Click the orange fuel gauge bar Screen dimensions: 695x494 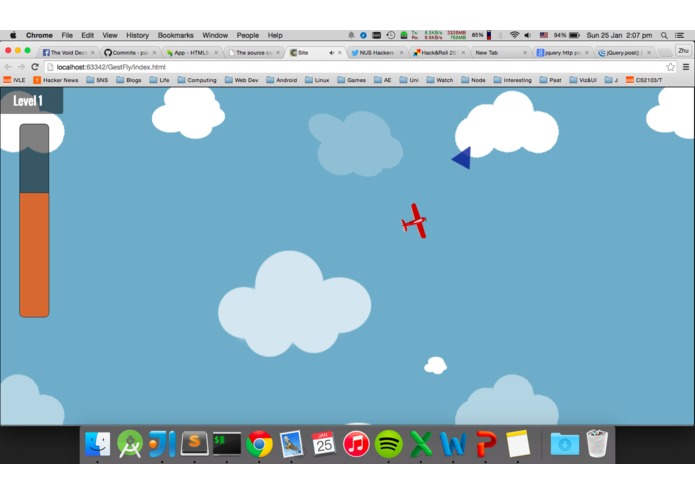pyautogui.click(x=34, y=255)
